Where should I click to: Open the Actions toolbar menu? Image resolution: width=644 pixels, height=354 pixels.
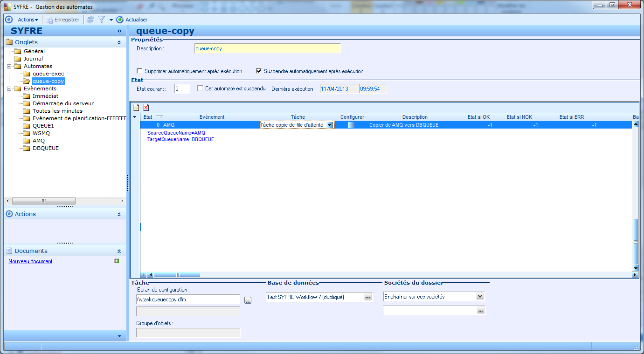pyautogui.click(x=28, y=20)
